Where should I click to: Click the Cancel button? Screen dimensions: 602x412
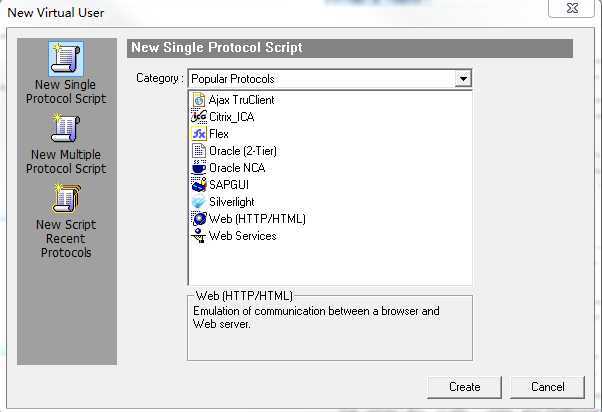tap(547, 387)
